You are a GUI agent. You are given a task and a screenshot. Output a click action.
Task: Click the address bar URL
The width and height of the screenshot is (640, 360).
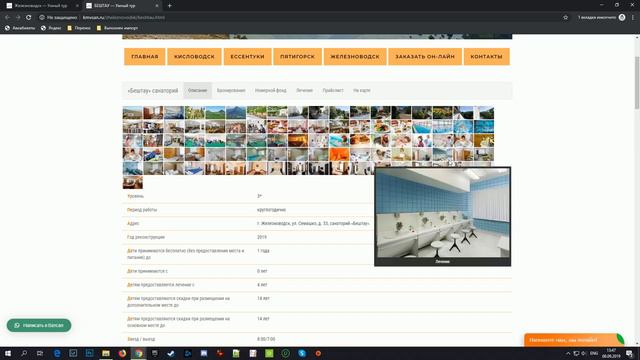pyautogui.click(x=124, y=18)
